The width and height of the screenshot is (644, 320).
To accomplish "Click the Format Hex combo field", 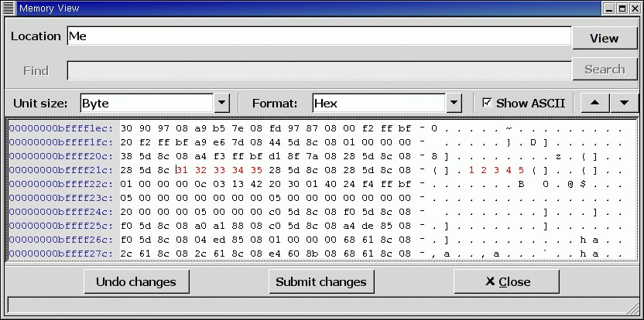I will (379, 103).
